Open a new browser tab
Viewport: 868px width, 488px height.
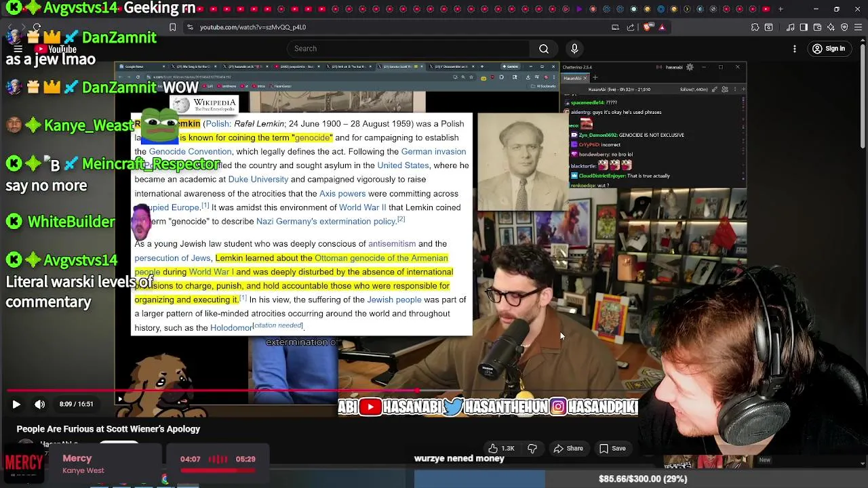[x=781, y=9]
